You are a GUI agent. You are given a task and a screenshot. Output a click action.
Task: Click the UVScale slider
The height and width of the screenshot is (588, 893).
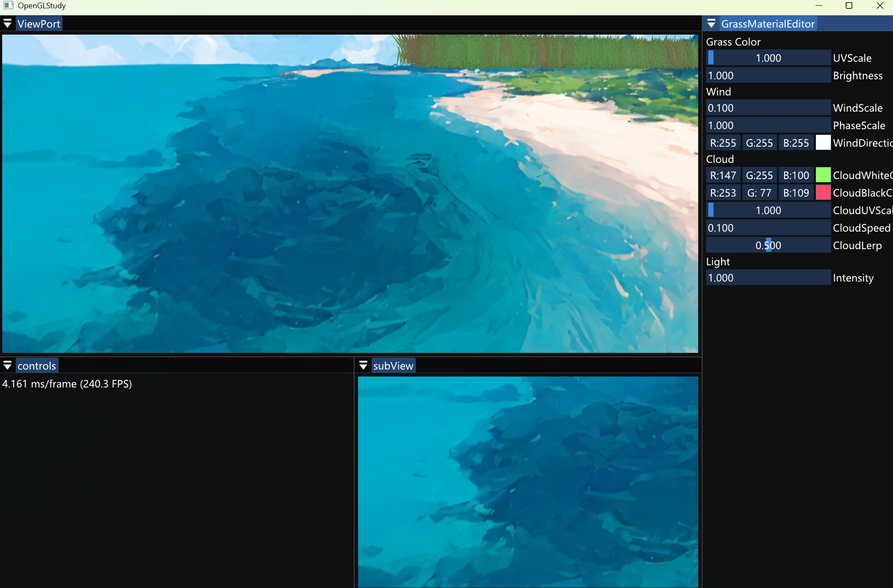point(768,57)
